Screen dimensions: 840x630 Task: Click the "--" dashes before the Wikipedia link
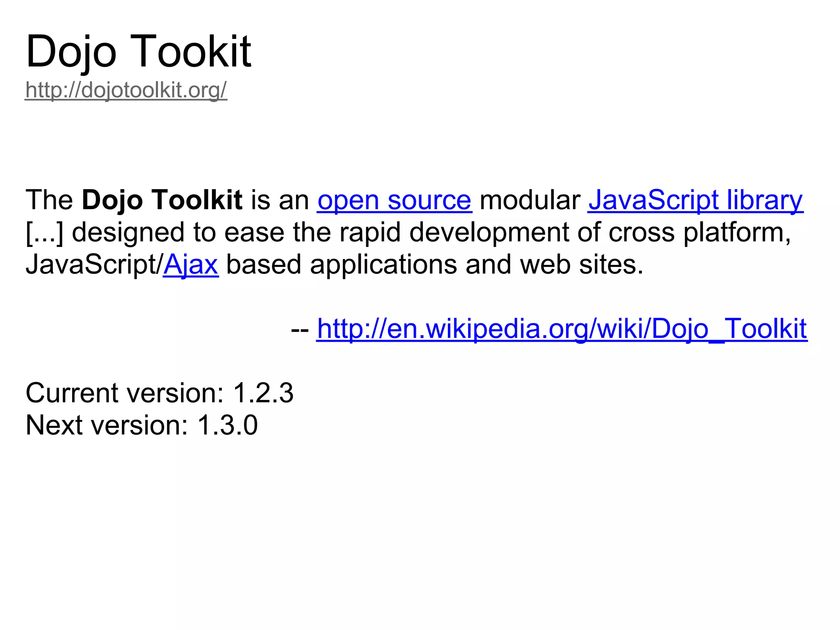[300, 329]
